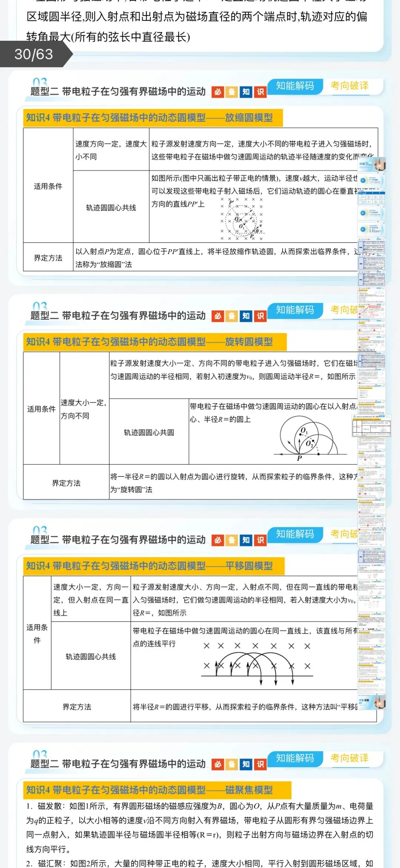Tap the red 识 badge on the 旋转圆模型 slide
400x868 pixels.
tap(260, 316)
